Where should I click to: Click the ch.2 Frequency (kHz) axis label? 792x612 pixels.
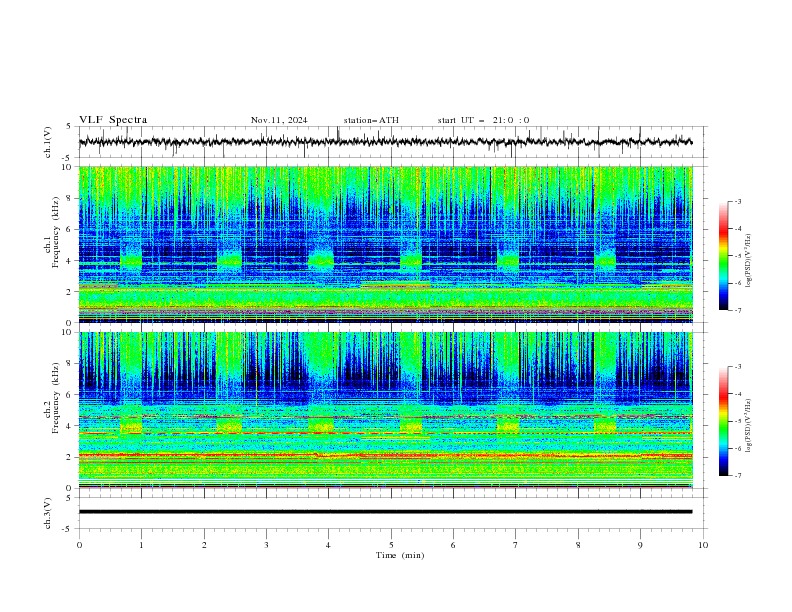52,398
